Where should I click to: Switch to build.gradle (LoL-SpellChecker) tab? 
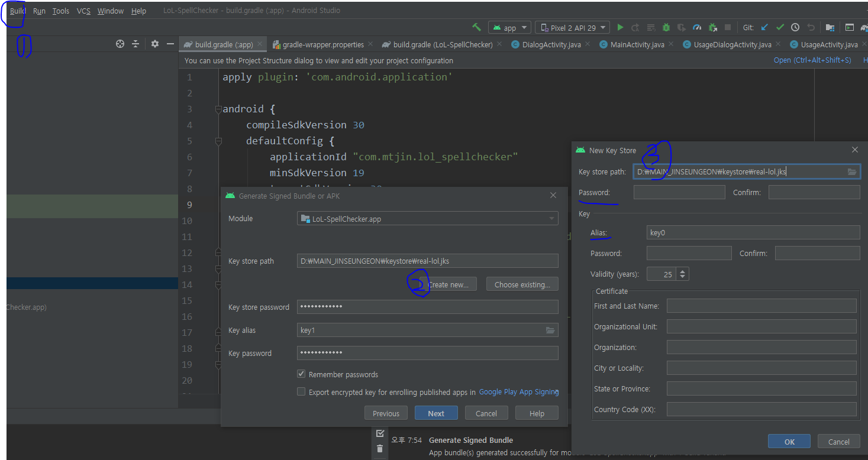pyautogui.click(x=443, y=44)
